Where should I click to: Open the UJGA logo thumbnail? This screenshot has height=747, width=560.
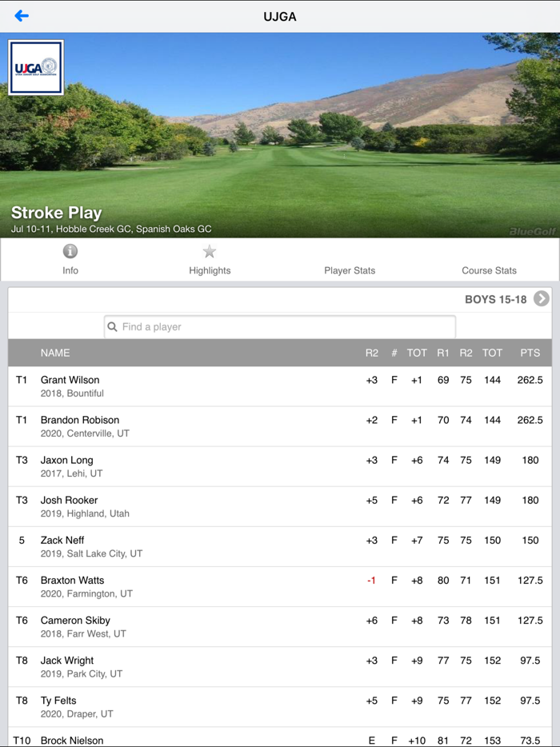pyautogui.click(x=36, y=68)
